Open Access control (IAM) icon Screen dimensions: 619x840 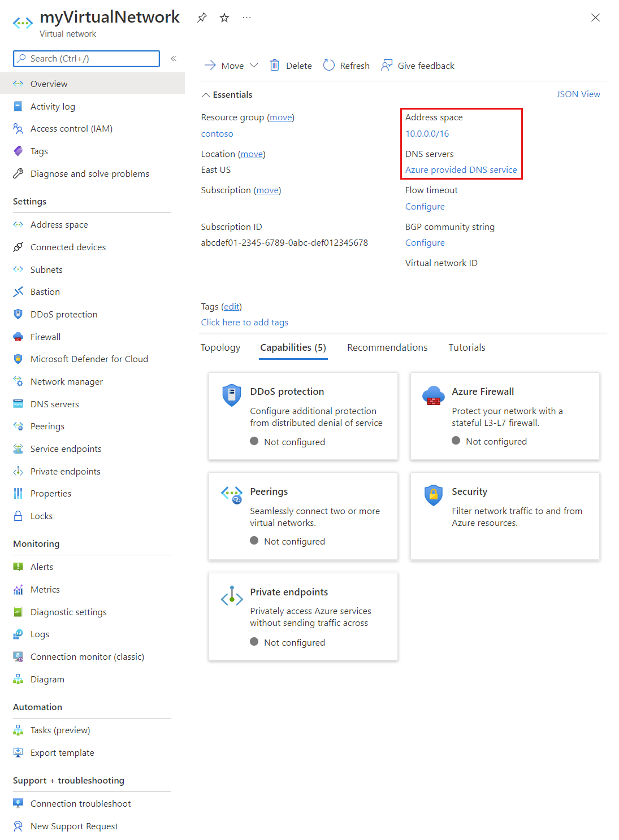(x=18, y=129)
